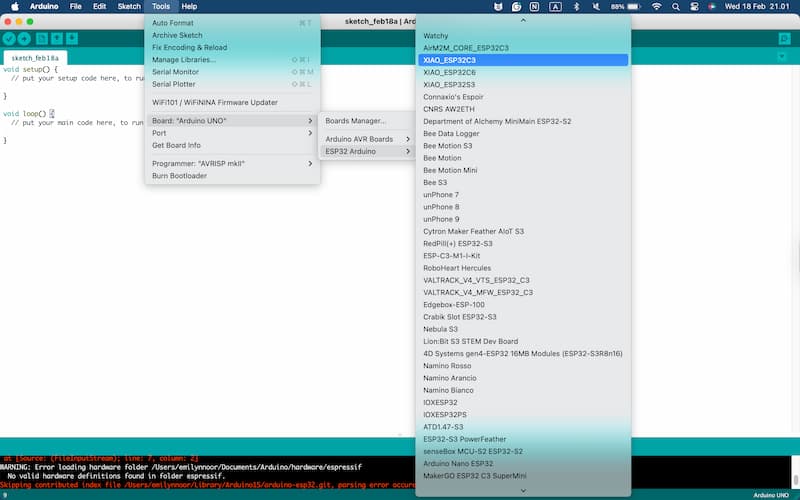Click the Wi-Fi icon in menu bar

point(657,7)
